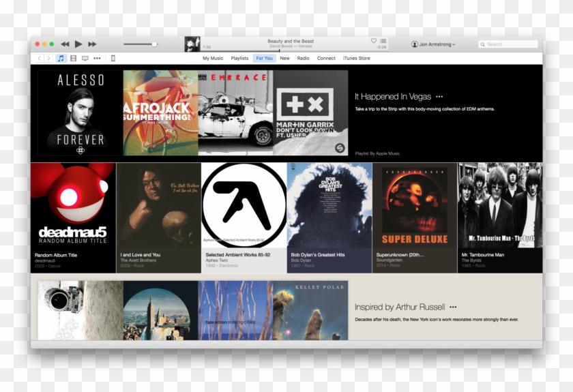Open the Kelley Polar album cover

pyautogui.click(x=310, y=310)
